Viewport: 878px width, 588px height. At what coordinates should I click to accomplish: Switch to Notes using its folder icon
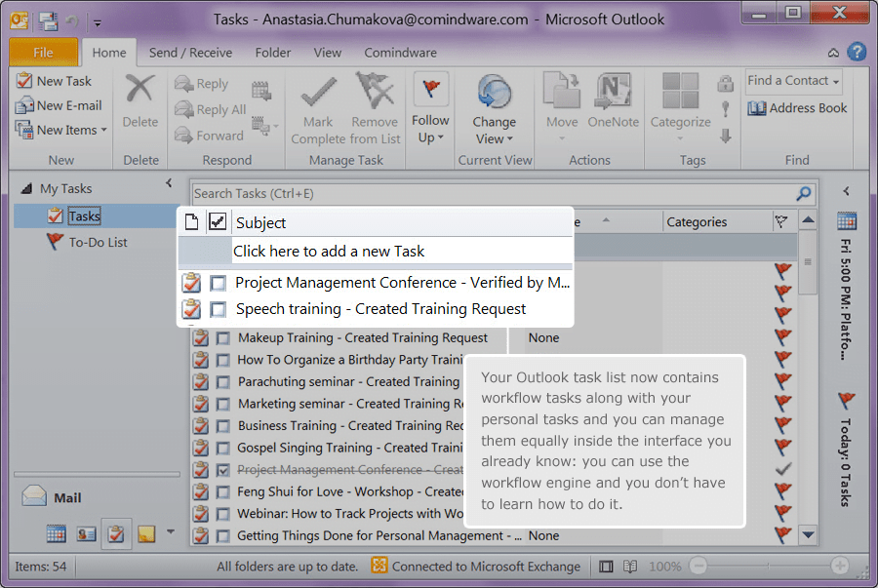[148, 534]
